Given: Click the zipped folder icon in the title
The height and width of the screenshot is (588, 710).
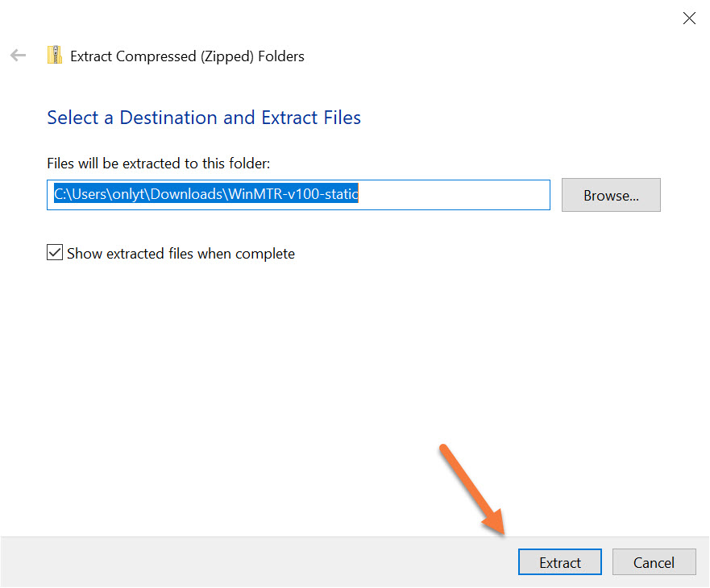Looking at the screenshot, I should click(55, 56).
